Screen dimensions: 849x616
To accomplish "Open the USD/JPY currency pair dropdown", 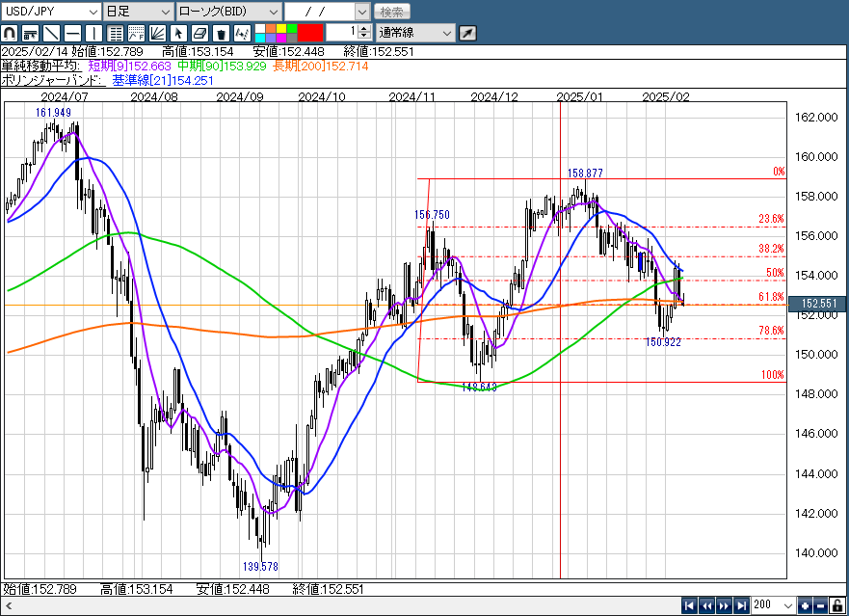I will 51,12.
